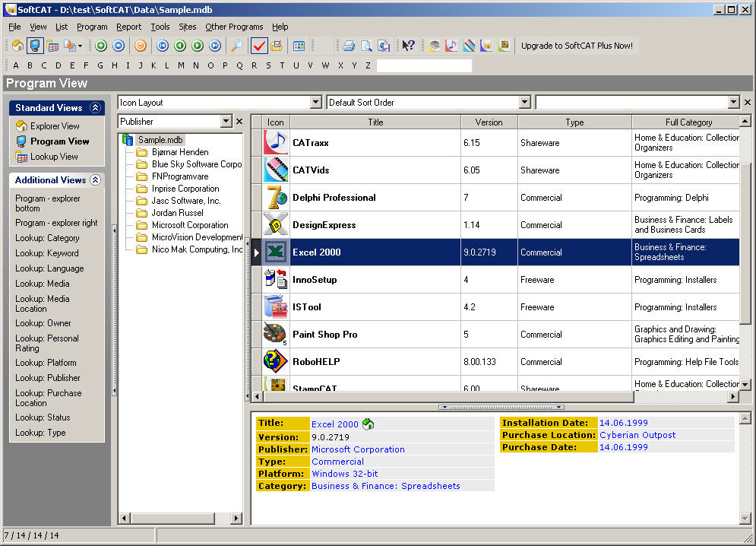Open the Other Programs menu
756x546 pixels.
coord(234,27)
